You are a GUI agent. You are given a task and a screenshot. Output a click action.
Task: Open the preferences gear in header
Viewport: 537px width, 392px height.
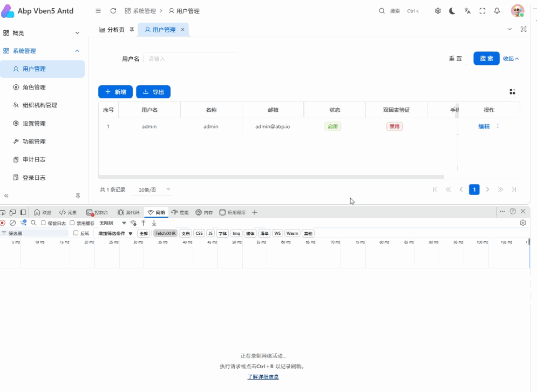pyautogui.click(x=438, y=11)
